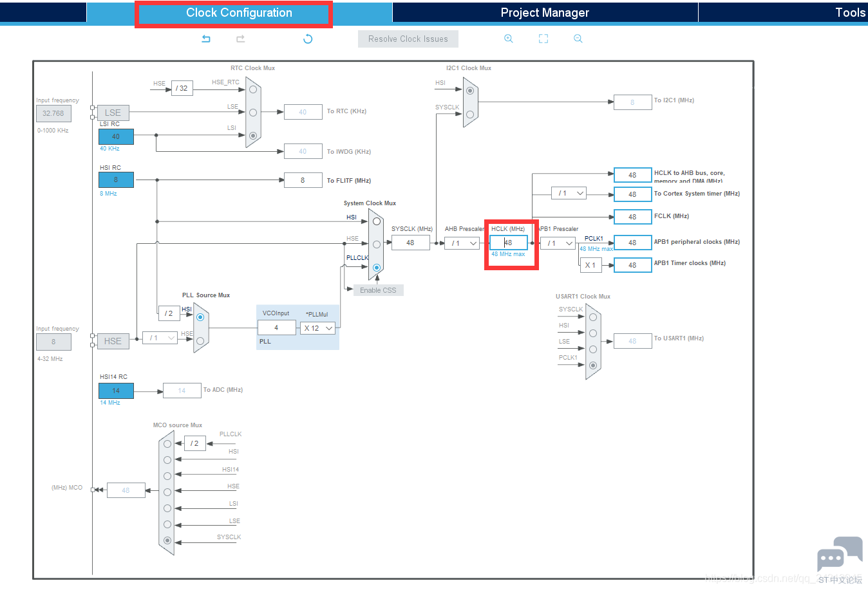Zoom in on the clock diagram

tap(509, 39)
